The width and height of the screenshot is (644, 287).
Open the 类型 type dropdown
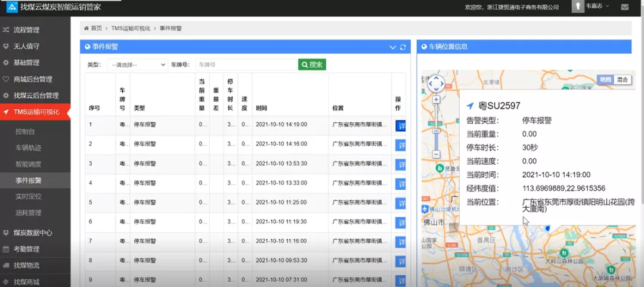[137, 64]
